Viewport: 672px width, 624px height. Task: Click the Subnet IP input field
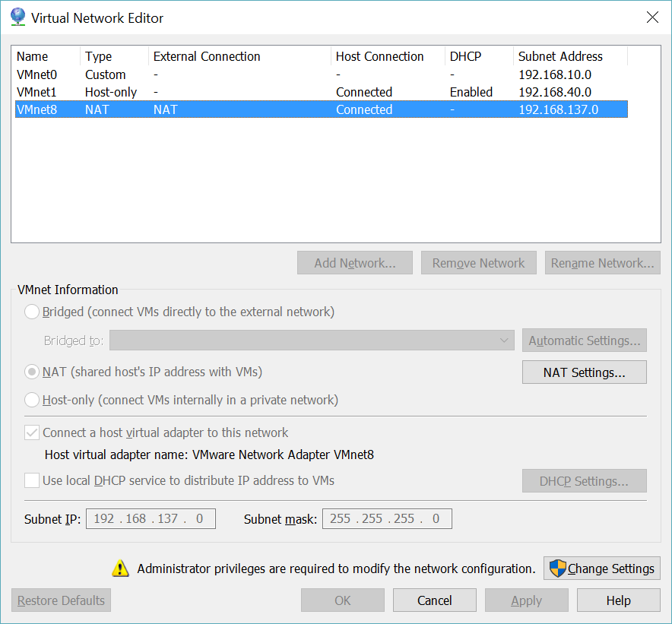coord(151,518)
